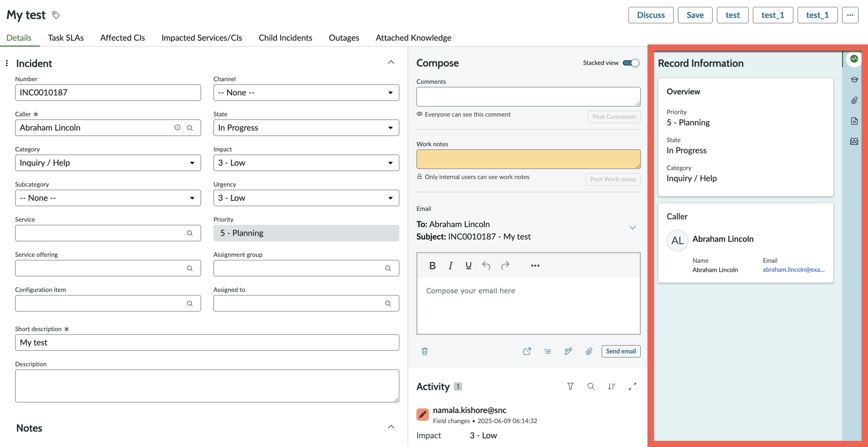Open Record Information sidebar icon
The image size is (868, 447).
[854, 59]
